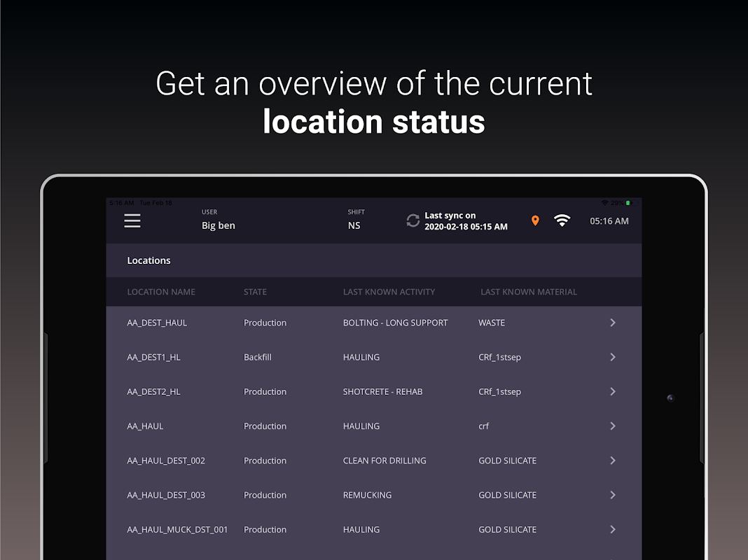Click crf material of AA_HAUL
The height and width of the screenshot is (560, 748).
(484, 426)
